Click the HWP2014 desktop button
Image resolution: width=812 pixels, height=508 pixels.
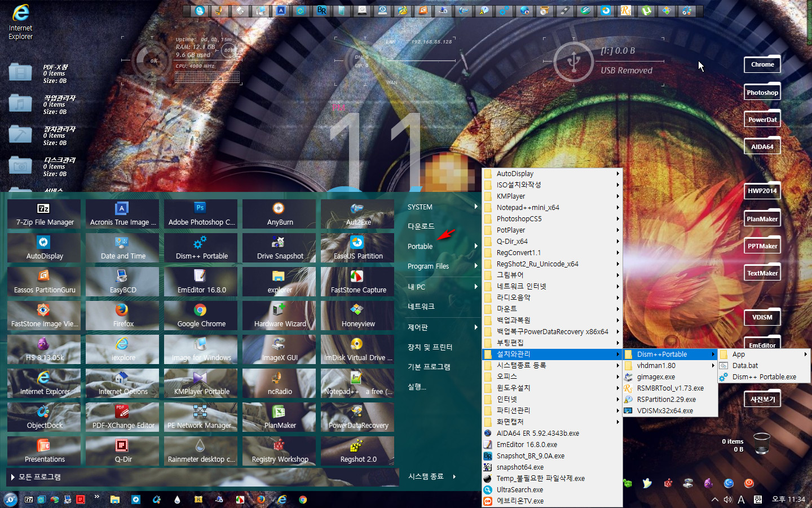point(762,191)
